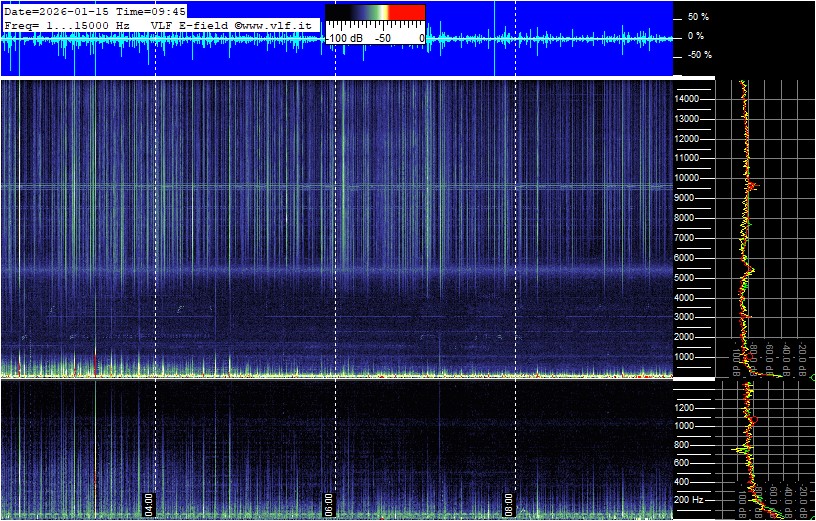Click the spectrum peak near 9500 Hz
Image resolution: width=816 pixels, height=521 pixels.
pos(754,186)
